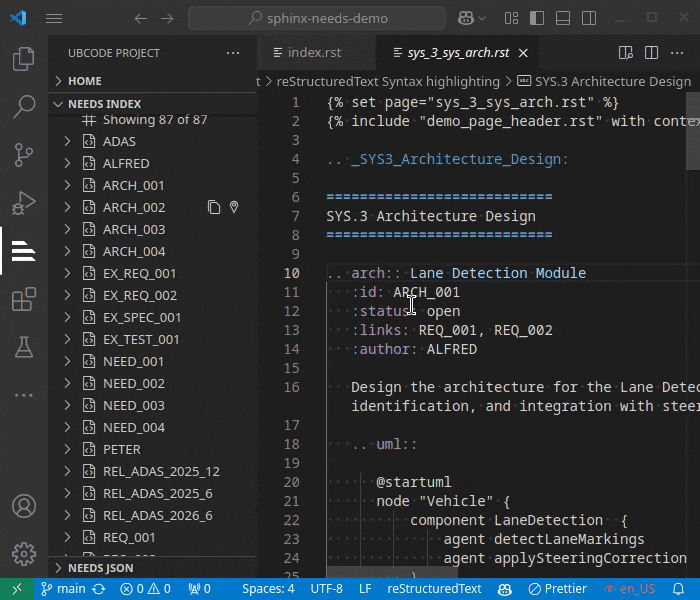The height and width of the screenshot is (600, 700).
Task: Open preview to the side
Action: coord(626,53)
